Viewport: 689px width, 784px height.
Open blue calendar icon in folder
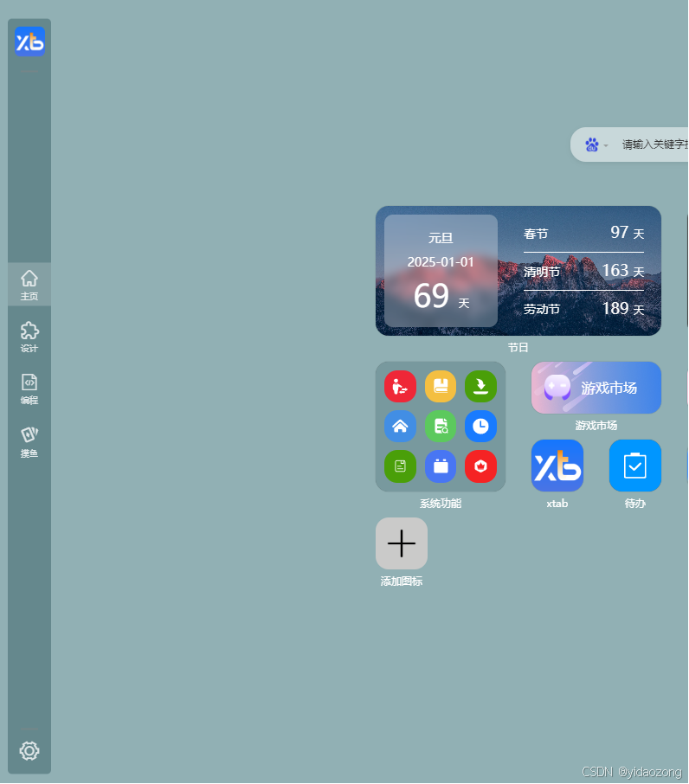pos(441,466)
